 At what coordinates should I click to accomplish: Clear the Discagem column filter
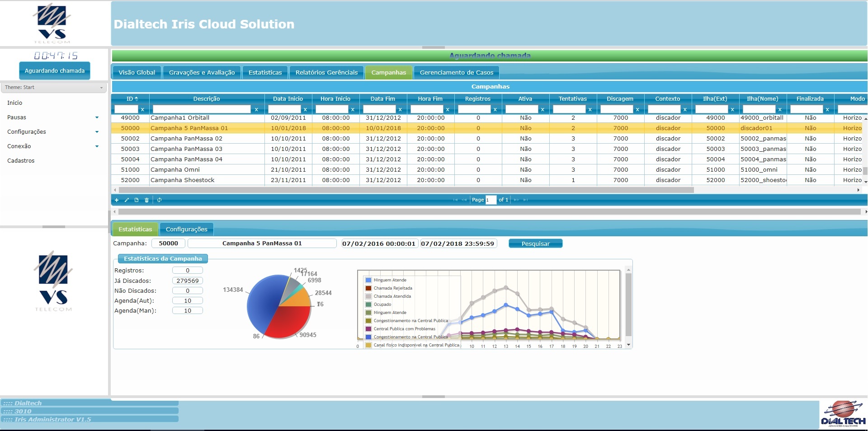pyautogui.click(x=637, y=109)
